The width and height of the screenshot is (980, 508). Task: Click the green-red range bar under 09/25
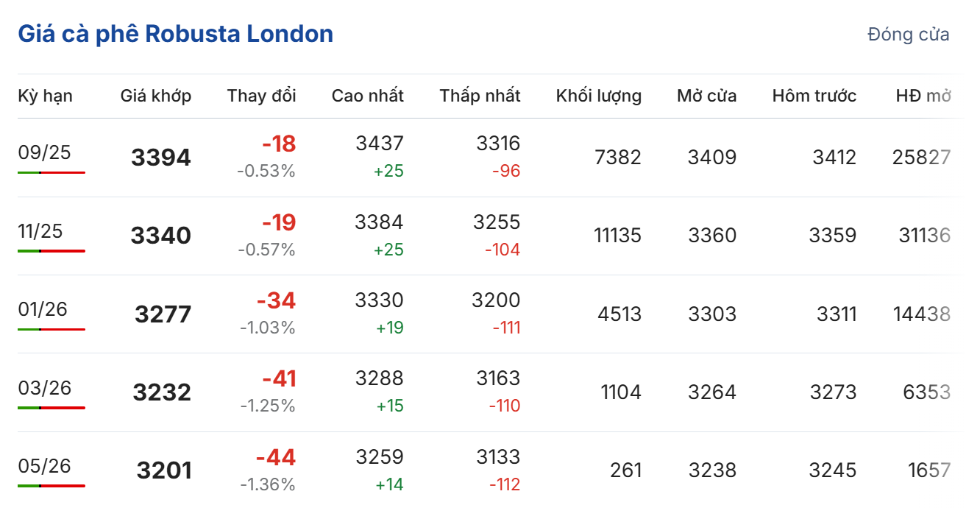pyautogui.click(x=52, y=172)
